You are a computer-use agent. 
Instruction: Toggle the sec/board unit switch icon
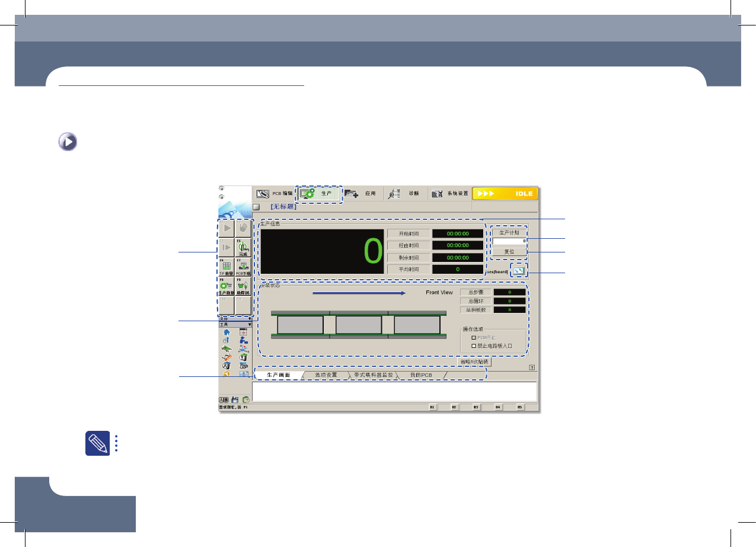519,271
